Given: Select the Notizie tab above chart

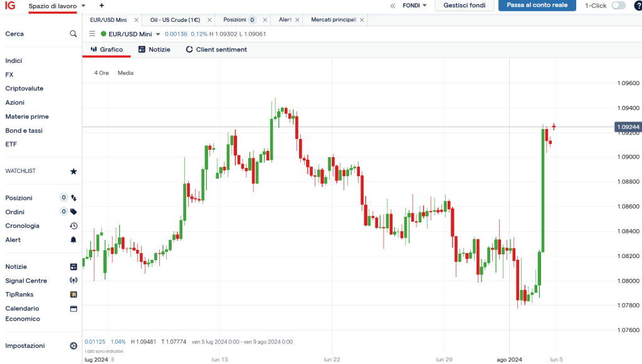Looking at the screenshot, I should [x=154, y=49].
